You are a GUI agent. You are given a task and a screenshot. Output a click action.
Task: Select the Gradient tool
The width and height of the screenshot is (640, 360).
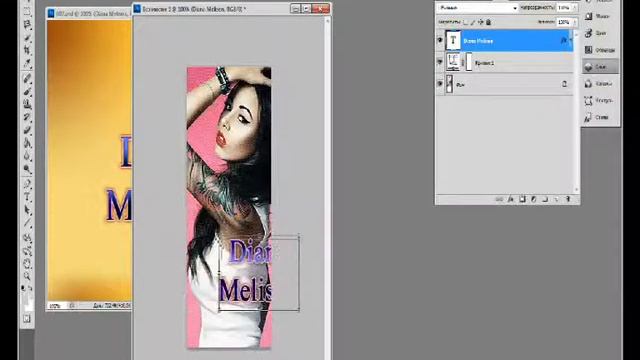tap(27, 143)
